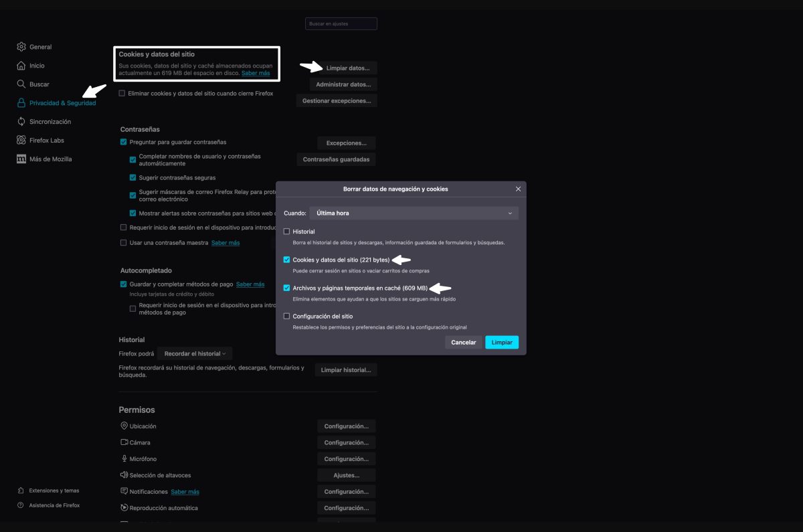The image size is (803, 532).
Task: Enable eliminar cookies al cerrar Firefox
Action: coord(123,93)
